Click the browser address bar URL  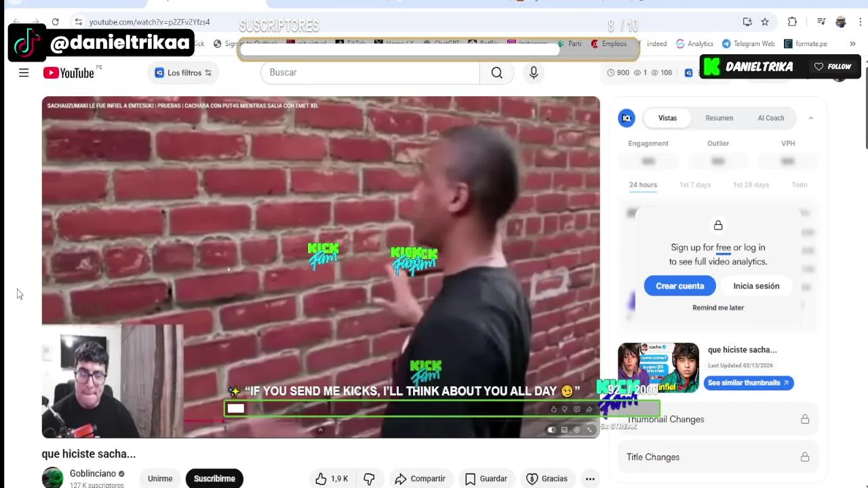click(x=149, y=22)
